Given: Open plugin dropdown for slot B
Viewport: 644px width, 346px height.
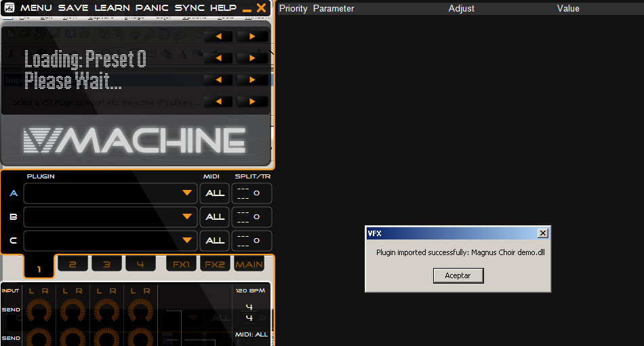Looking at the screenshot, I should pyautogui.click(x=187, y=216).
